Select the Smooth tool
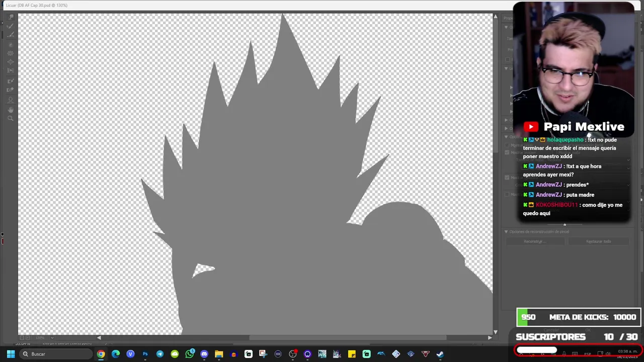 (11, 35)
